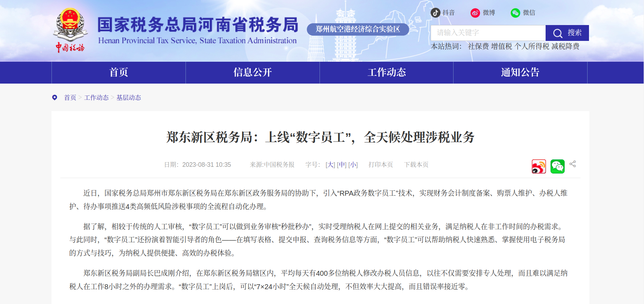Click 打印本页 link
The image size is (644, 304).
(x=381, y=165)
